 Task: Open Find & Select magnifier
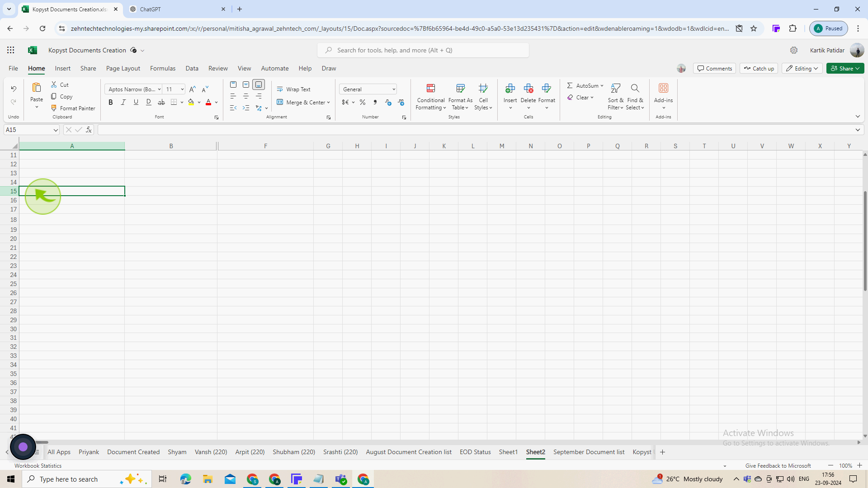635,96
